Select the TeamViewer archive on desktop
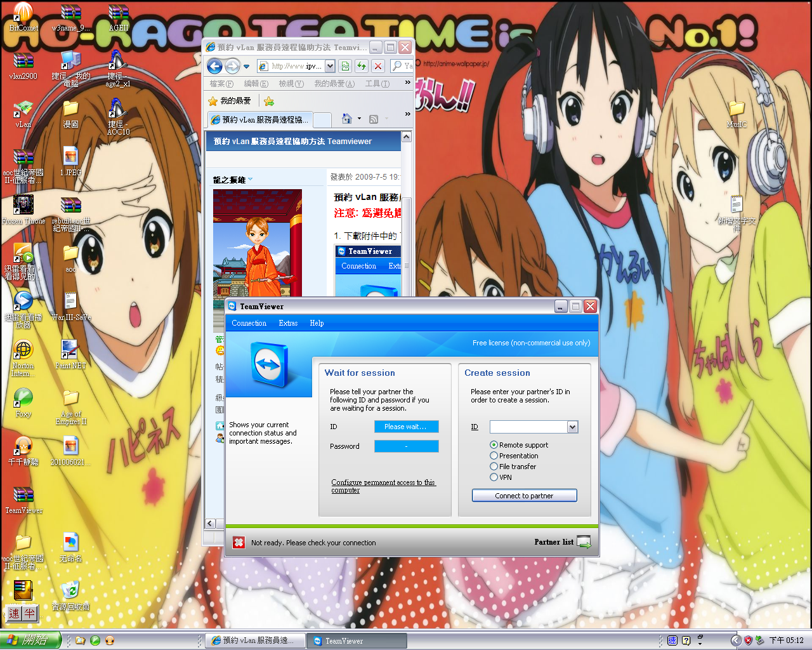812x650 pixels. pyautogui.click(x=23, y=500)
